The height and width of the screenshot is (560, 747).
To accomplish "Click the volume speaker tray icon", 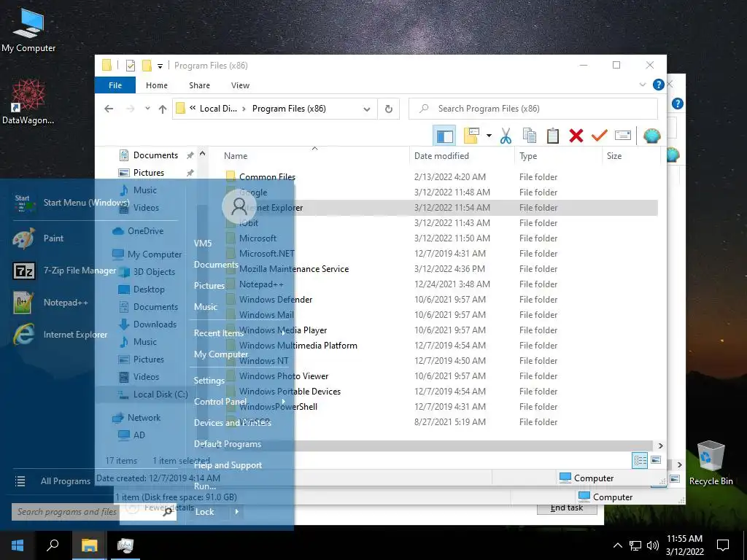I will point(653,545).
